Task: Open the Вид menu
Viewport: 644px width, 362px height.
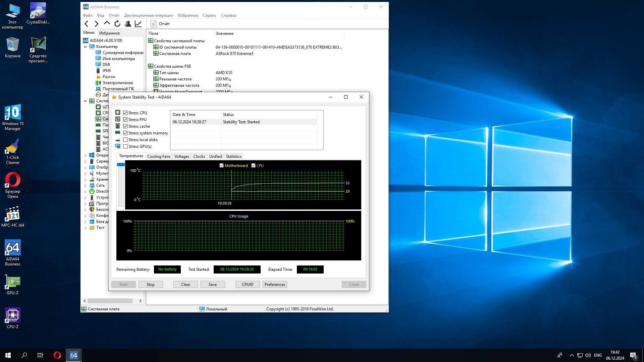Action: coord(101,15)
